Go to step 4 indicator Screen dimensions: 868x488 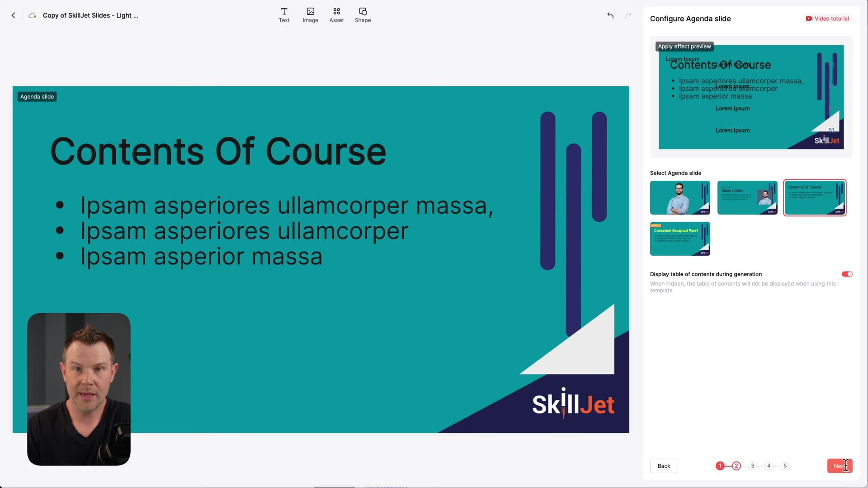pos(769,466)
